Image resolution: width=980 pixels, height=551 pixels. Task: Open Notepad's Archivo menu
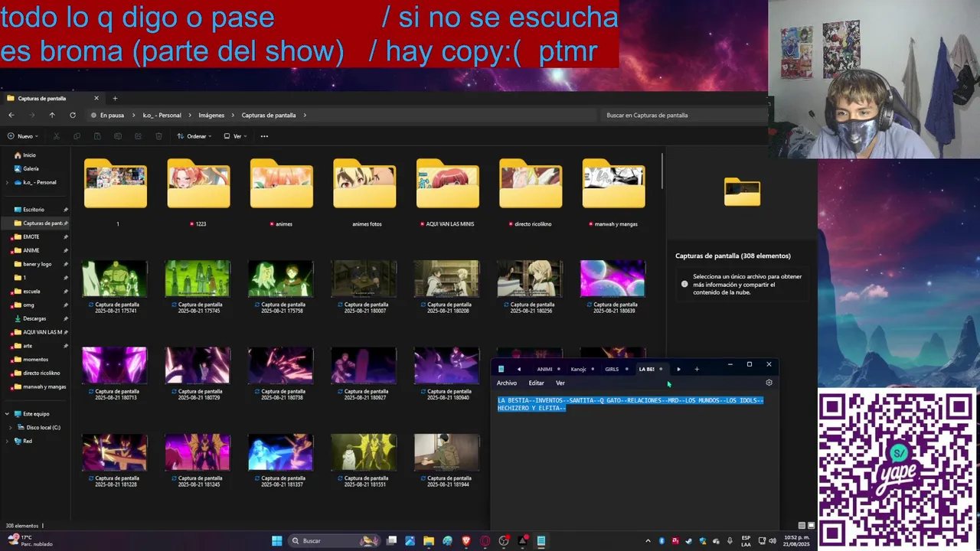coord(507,383)
